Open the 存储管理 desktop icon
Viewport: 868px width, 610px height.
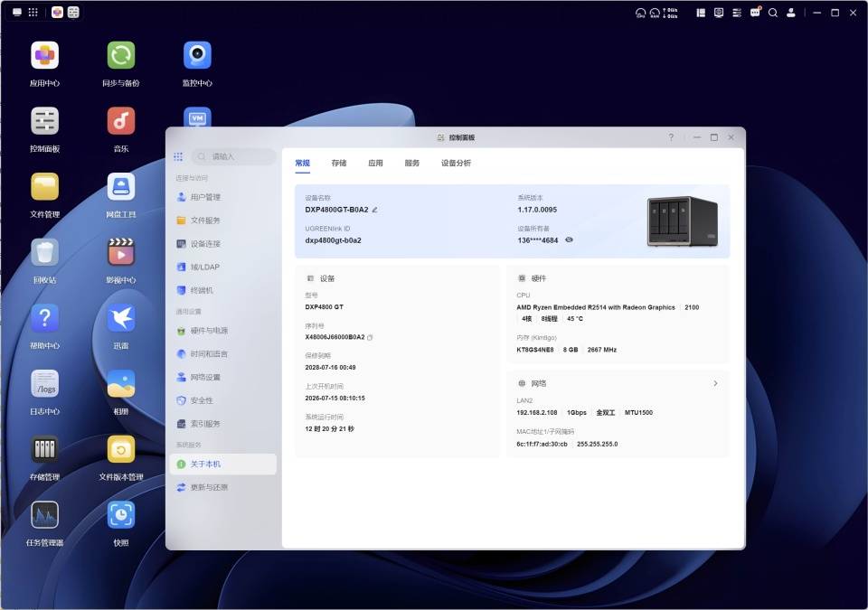(45, 449)
